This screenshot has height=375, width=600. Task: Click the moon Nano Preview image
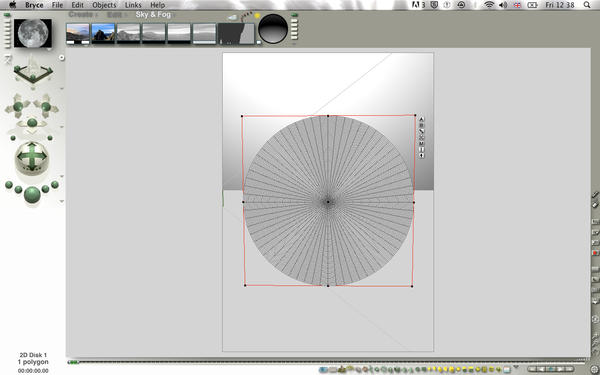[33, 33]
